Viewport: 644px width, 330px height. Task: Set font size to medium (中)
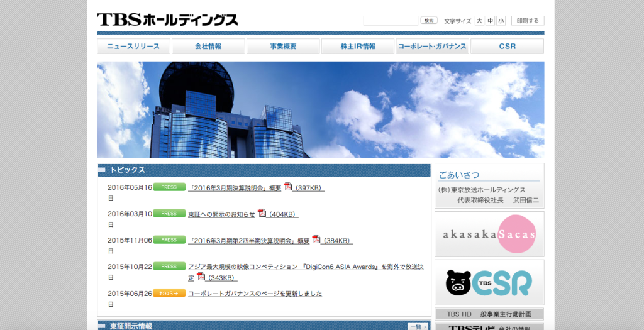pyautogui.click(x=490, y=21)
